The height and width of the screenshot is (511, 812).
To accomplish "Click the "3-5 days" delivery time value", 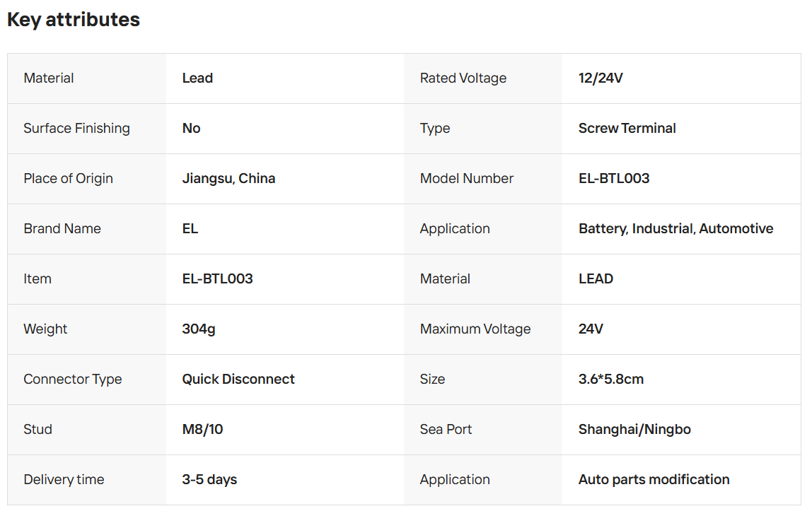I will tap(209, 480).
